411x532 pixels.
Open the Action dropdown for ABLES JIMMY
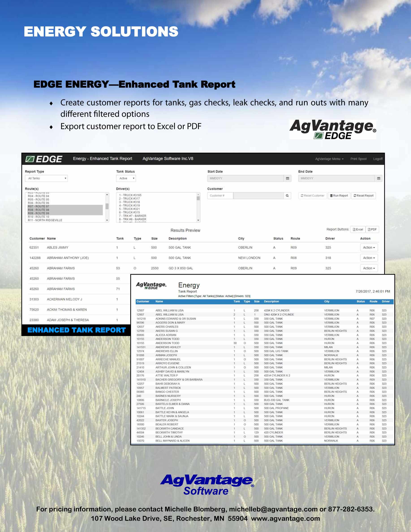pos(369,248)
